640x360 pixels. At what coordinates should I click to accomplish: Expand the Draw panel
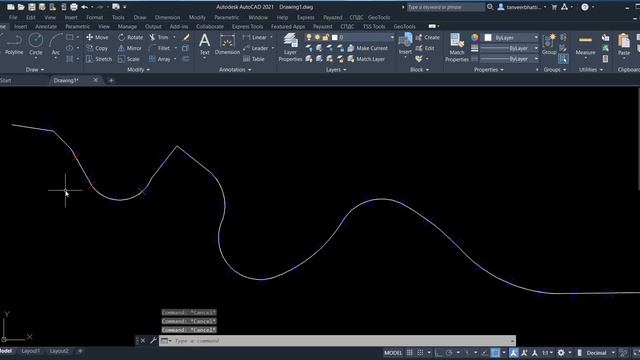click(35, 70)
